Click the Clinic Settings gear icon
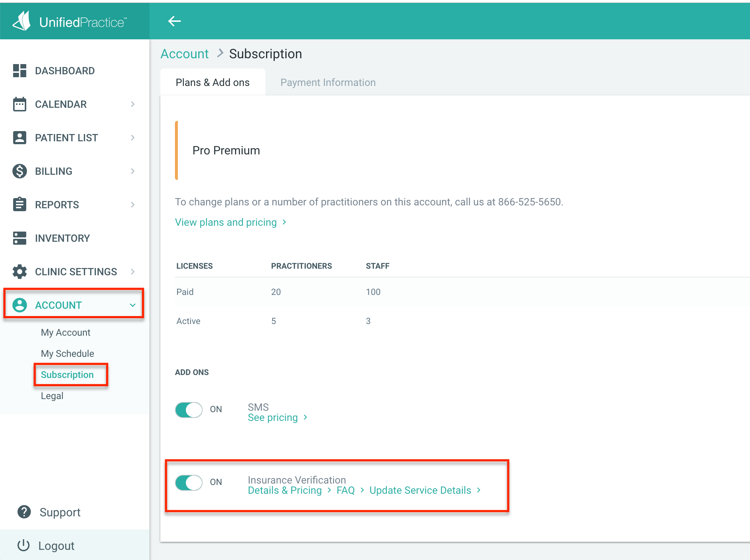Screen dimensions: 750x560 [x=20, y=272]
